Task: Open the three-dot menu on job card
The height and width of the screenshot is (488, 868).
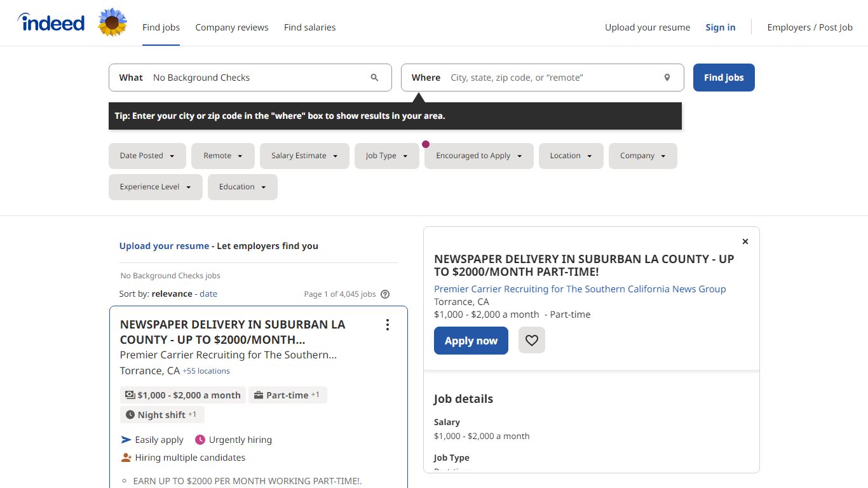Action: 387,325
